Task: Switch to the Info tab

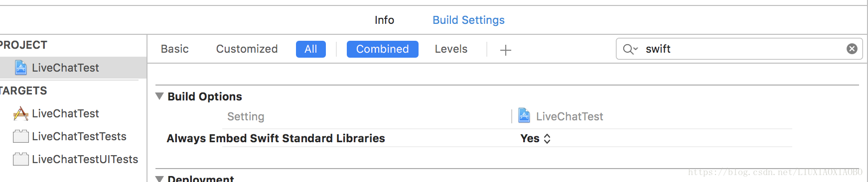Action: [384, 20]
